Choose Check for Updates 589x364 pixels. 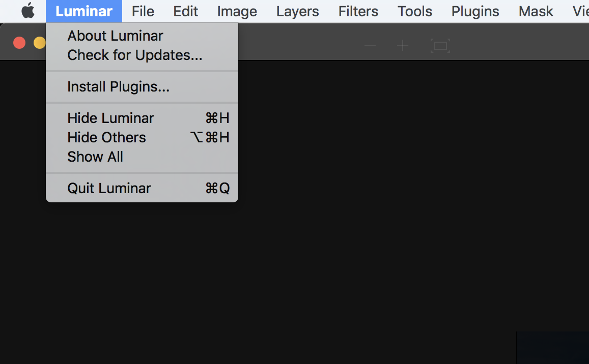pos(134,55)
